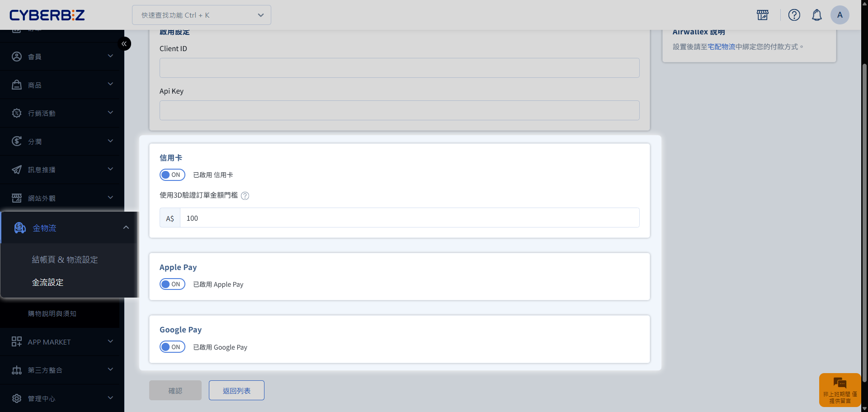This screenshot has height=412, width=868.
Task: Open the notifications bell
Action: [x=816, y=15]
